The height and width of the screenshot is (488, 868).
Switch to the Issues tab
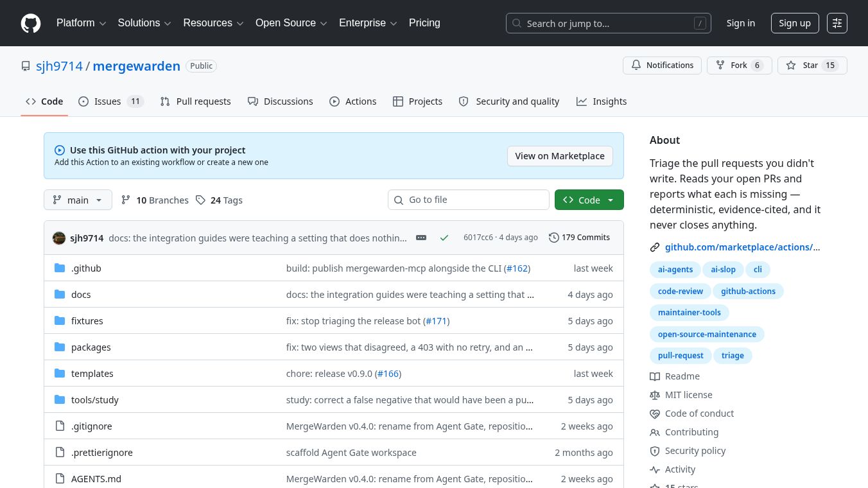pos(111,101)
